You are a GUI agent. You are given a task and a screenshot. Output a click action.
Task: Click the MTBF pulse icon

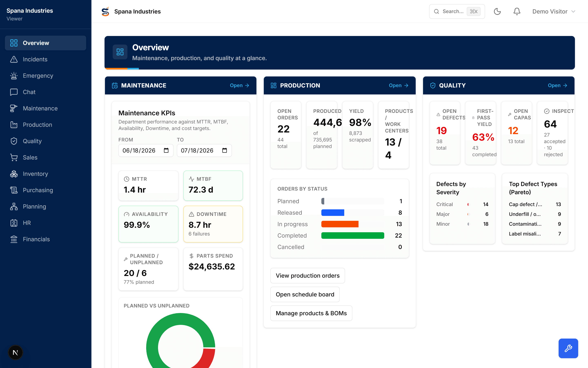click(x=191, y=179)
